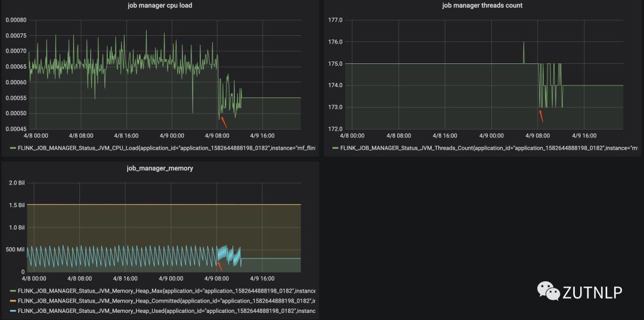Image resolution: width=644 pixels, height=320 pixels.
Task: Click the red arrow on the memory chart
Action: point(219,266)
